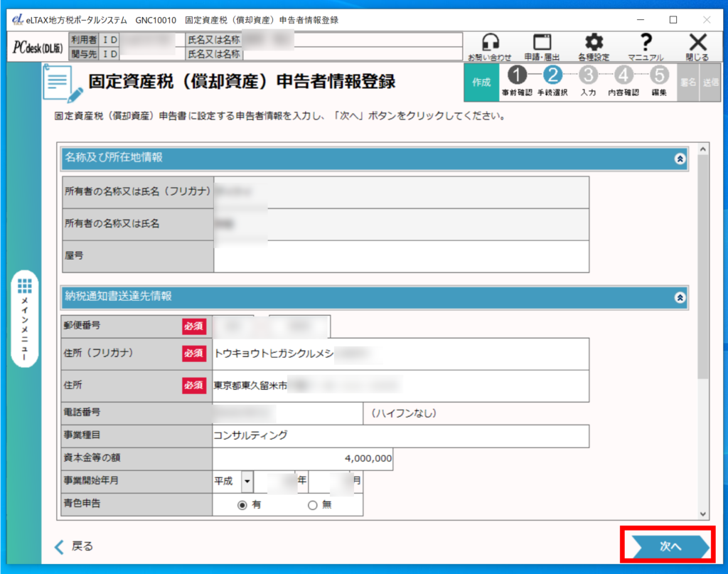Screen dimensions: 728x574
Task: Click step 3 入力 circle
Action: pos(588,75)
